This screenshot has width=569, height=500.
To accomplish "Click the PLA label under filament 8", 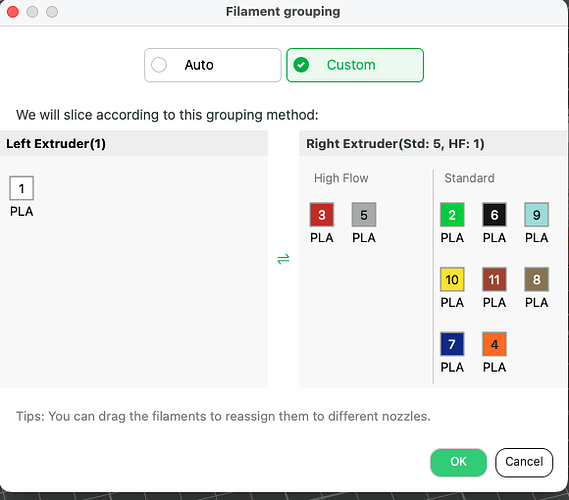I will [x=536, y=302].
